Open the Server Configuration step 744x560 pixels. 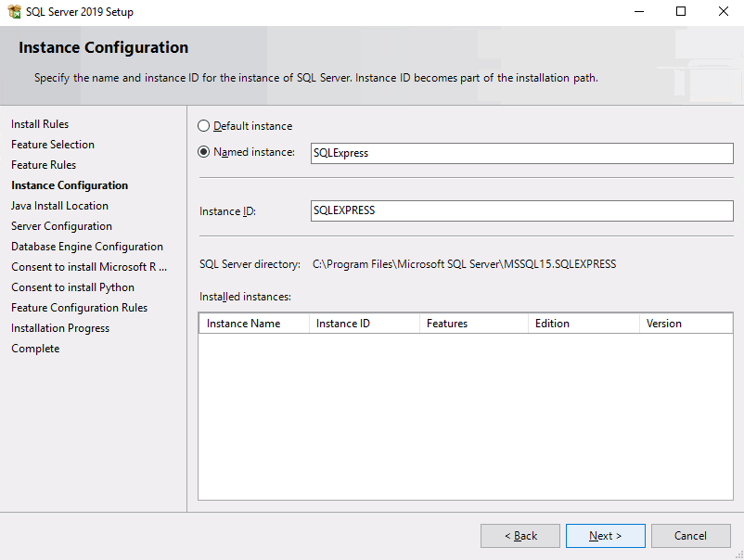(61, 226)
